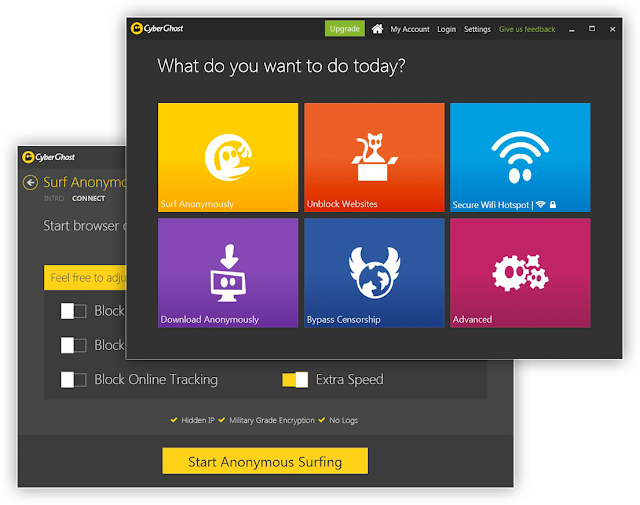Open the Bypass Censorship tile
Image resolution: width=640 pixels, height=505 pixels.
click(374, 273)
